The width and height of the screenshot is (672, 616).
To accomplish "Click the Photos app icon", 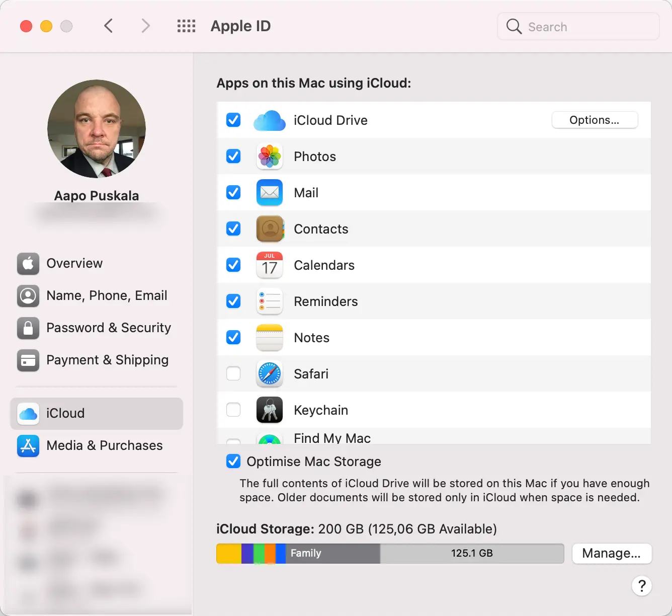I will (270, 157).
